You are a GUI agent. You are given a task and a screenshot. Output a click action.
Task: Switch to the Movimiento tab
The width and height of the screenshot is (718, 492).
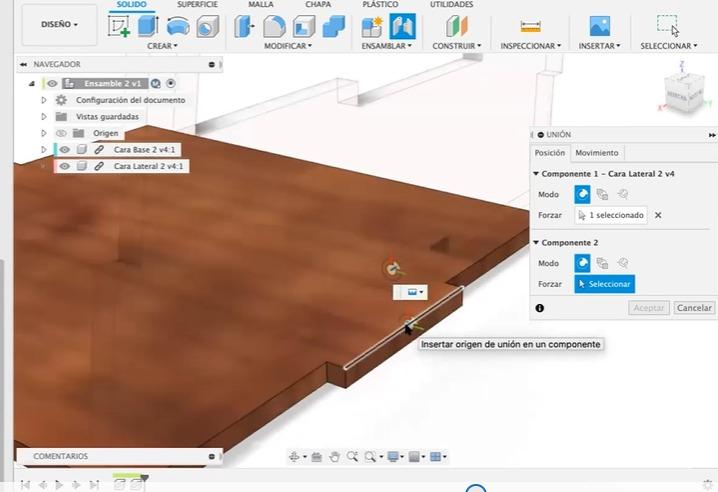[597, 153]
